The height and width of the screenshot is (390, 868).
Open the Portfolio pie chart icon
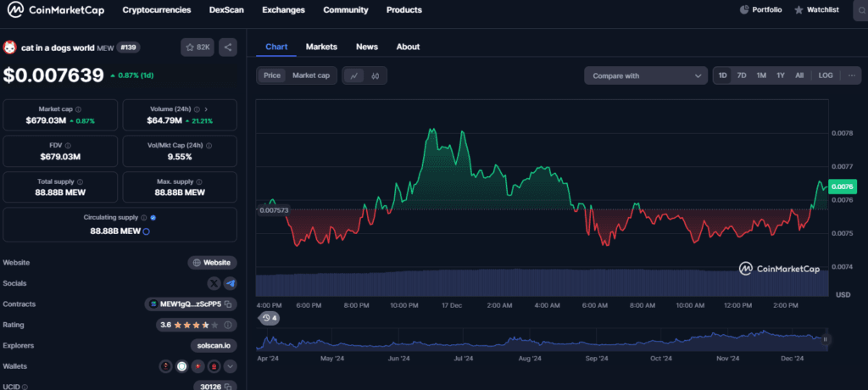tap(744, 10)
